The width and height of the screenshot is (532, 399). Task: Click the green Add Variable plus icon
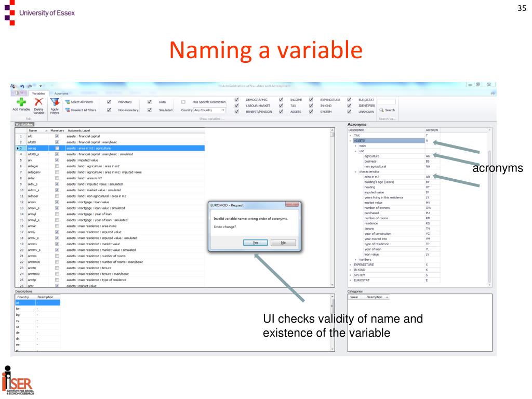(21, 102)
